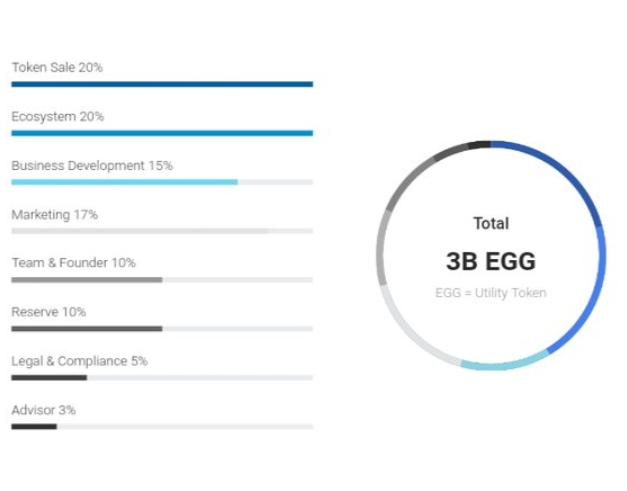Select the Advisor 3% label
The image size is (627, 491).
(43, 410)
